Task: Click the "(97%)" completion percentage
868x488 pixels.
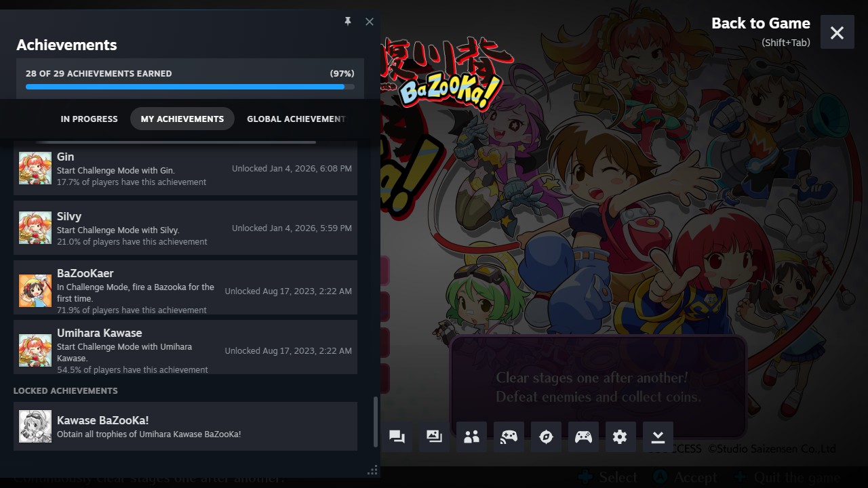Action: pyautogui.click(x=342, y=73)
